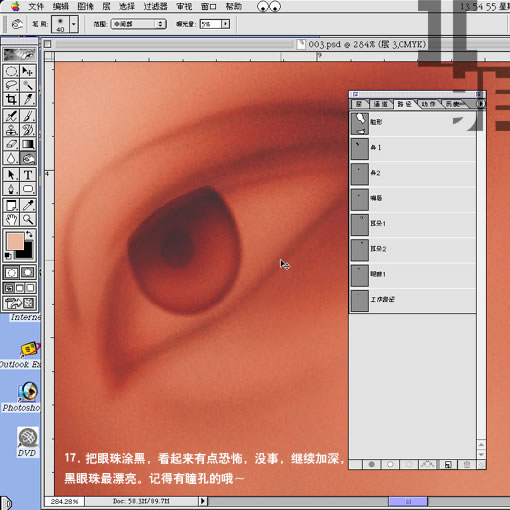Click the new path button in panel
Screen dimensions: 510x510
(448, 464)
